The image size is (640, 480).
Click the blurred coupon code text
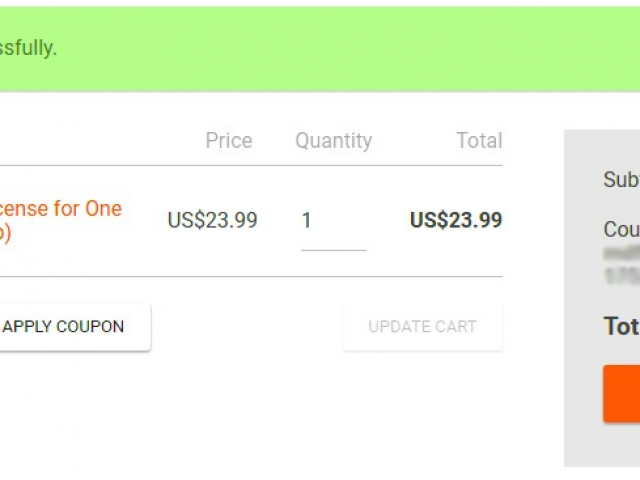[622, 264]
